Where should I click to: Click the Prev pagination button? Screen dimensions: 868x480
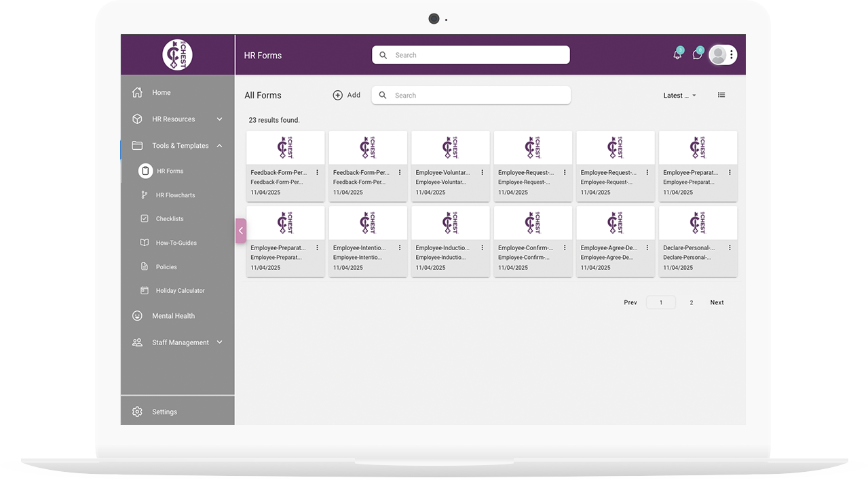[x=630, y=302]
